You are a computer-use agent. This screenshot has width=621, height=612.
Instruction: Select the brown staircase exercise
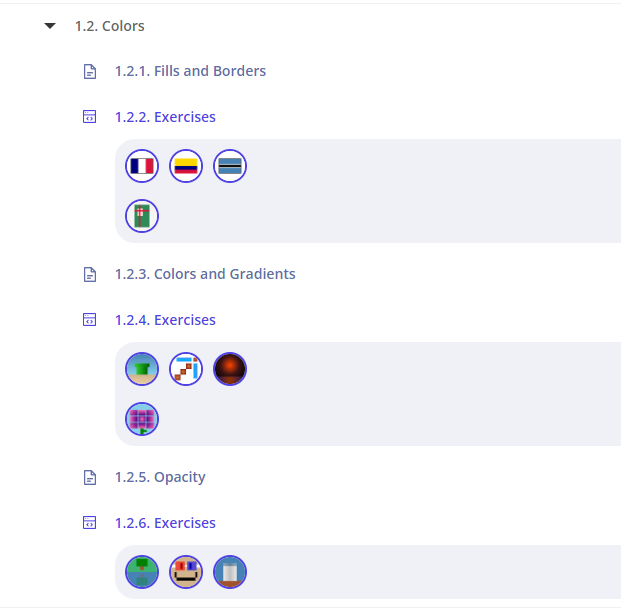(186, 369)
